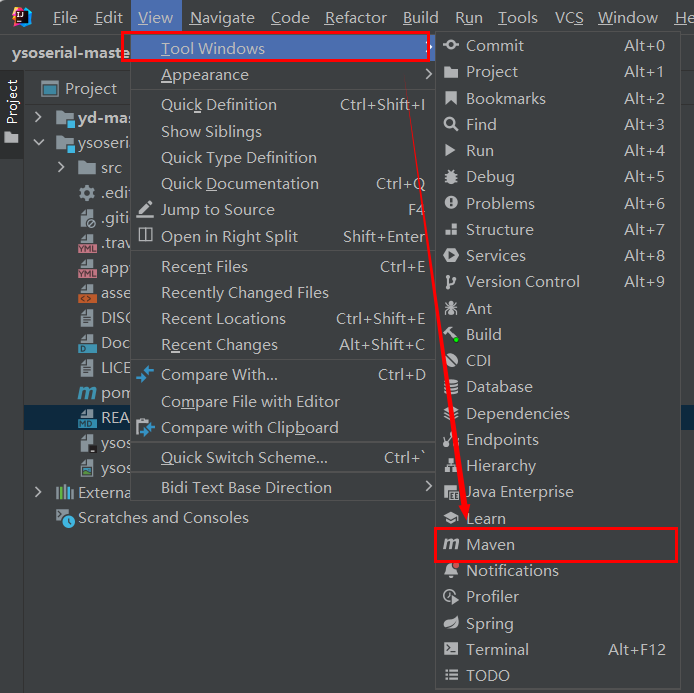Select Scratches and Consoles tree item
694x693 pixels.
(x=163, y=517)
